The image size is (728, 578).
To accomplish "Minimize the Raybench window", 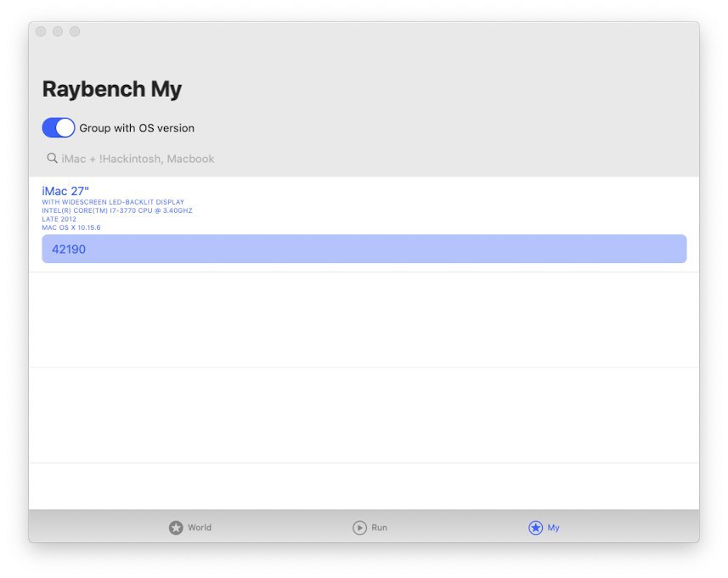I will (58, 31).
